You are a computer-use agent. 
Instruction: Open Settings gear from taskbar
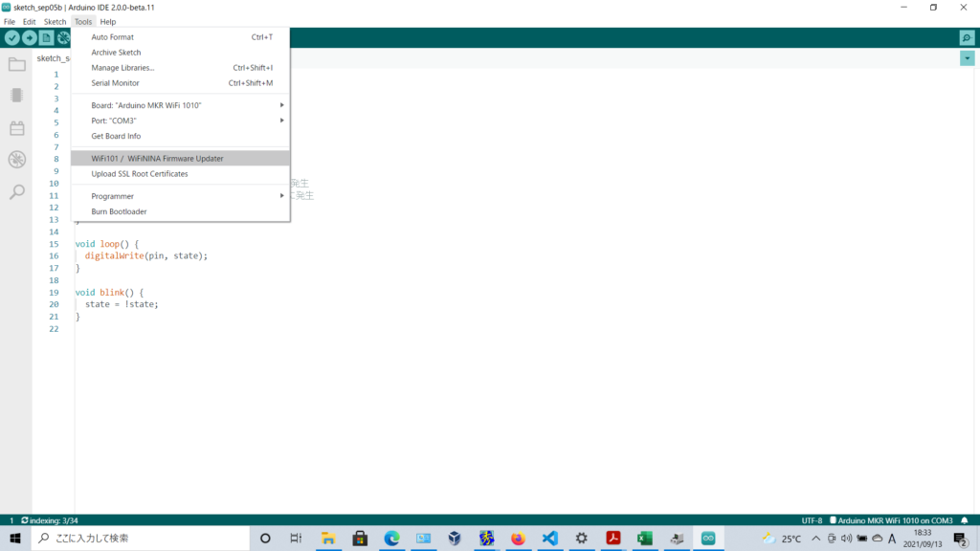(x=582, y=538)
